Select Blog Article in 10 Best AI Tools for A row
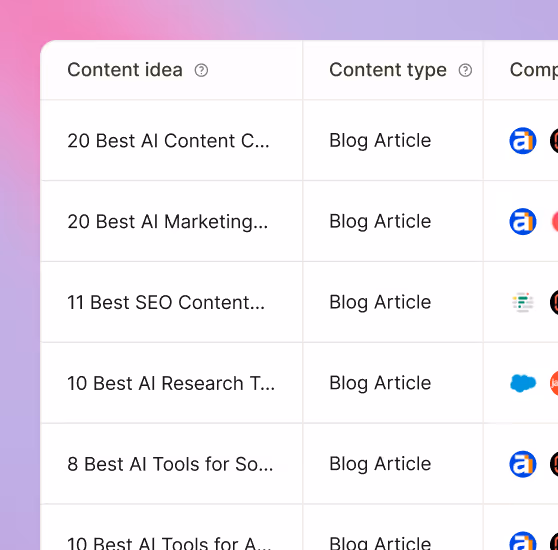This screenshot has width=558, height=550. [380, 543]
